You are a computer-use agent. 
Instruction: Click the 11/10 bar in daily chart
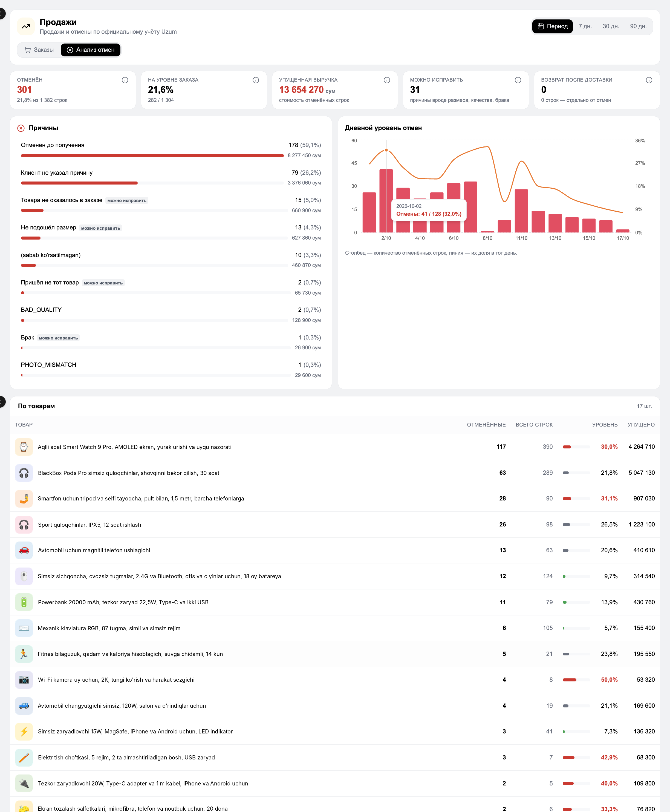pos(521,211)
